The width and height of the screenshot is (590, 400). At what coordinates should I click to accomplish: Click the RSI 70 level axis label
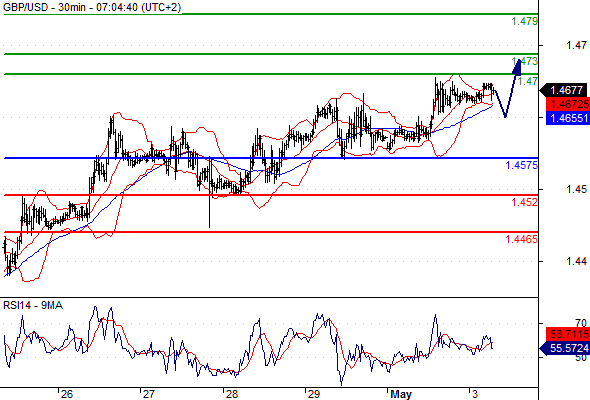point(581,323)
